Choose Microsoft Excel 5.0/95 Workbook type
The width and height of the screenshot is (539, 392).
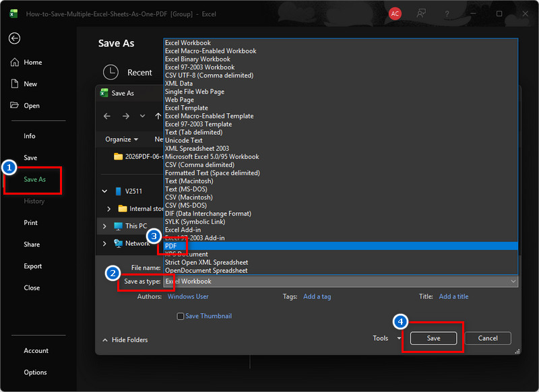point(341,157)
